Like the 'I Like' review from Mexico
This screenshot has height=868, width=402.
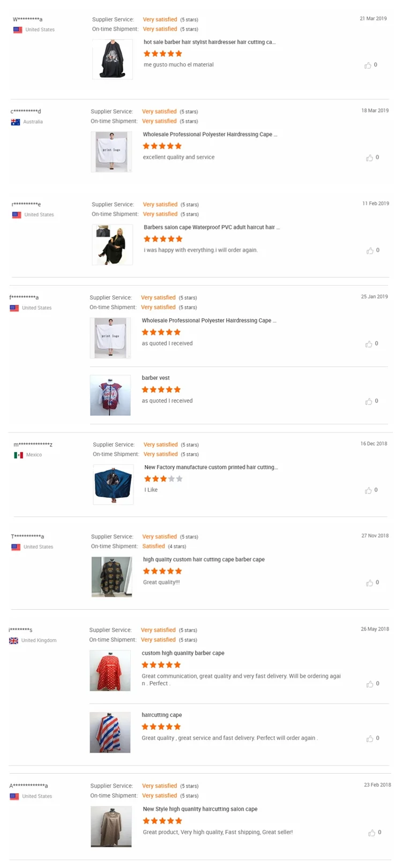tap(368, 491)
